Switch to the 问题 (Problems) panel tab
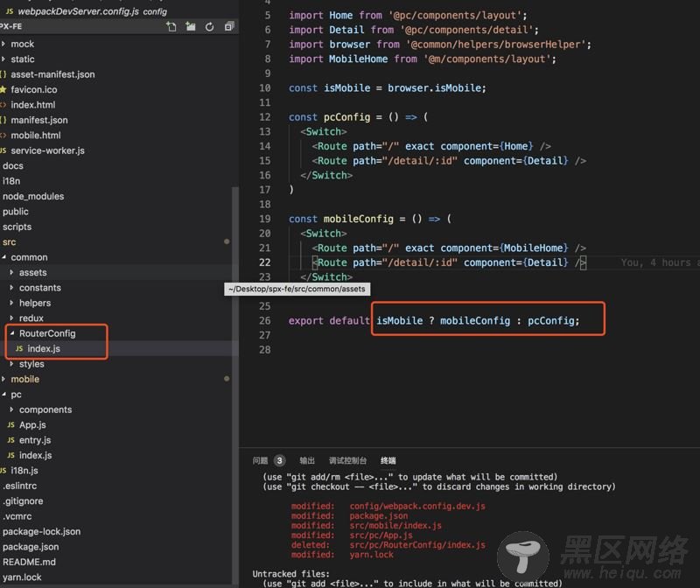Viewport: 700px width, 588px height. (x=260, y=460)
